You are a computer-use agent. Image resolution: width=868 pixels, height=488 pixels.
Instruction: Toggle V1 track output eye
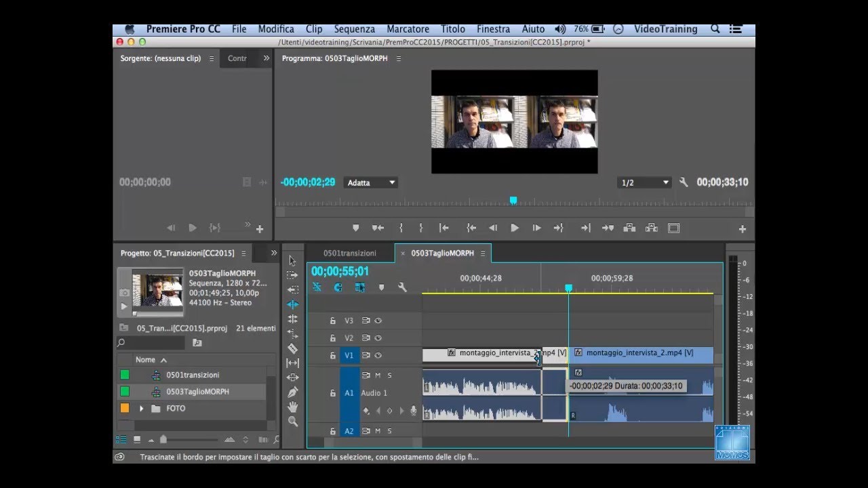[378, 355]
